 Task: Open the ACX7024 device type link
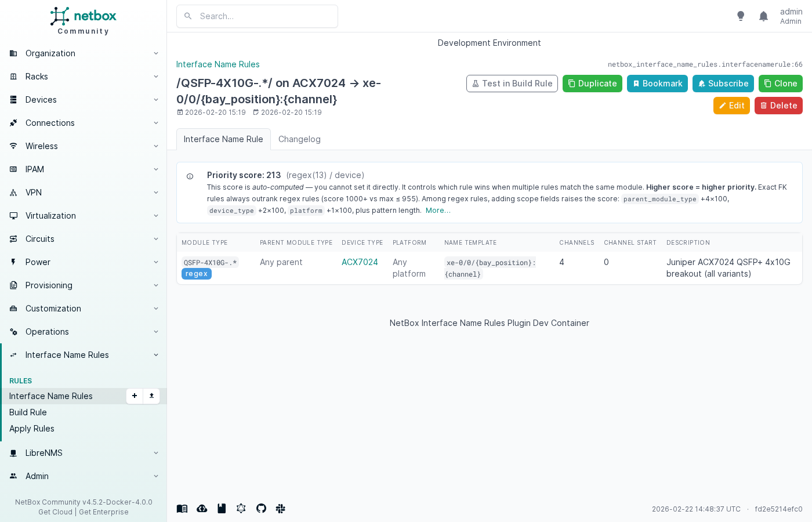point(360,262)
